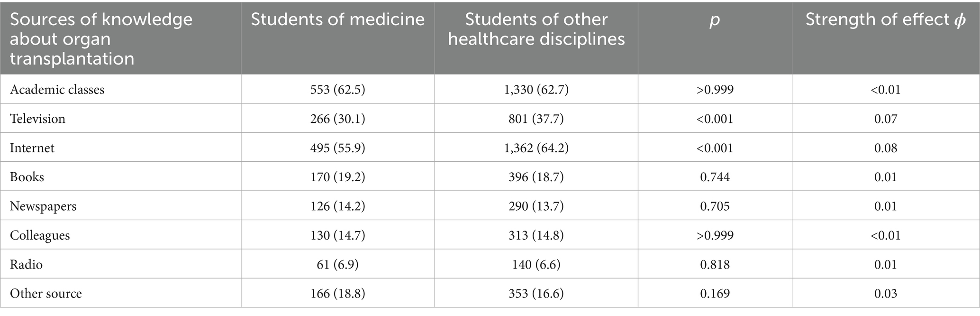Select the p-value cell 0.744

click(x=715, y=177)
